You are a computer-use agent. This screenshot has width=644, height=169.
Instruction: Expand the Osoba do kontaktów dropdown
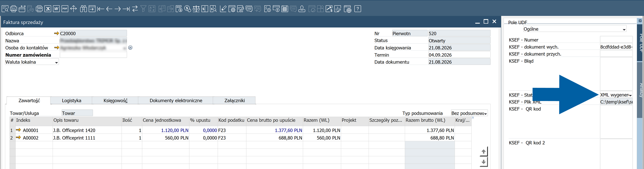124,48
